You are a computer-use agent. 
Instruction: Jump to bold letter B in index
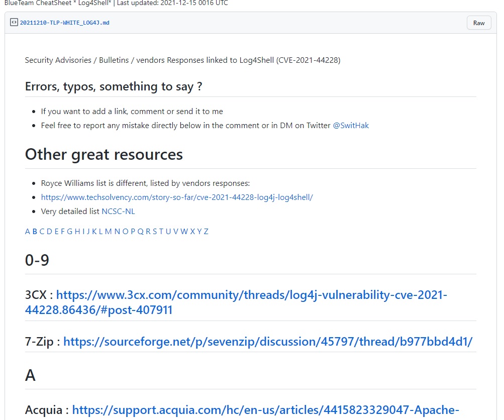coord(35,232)
